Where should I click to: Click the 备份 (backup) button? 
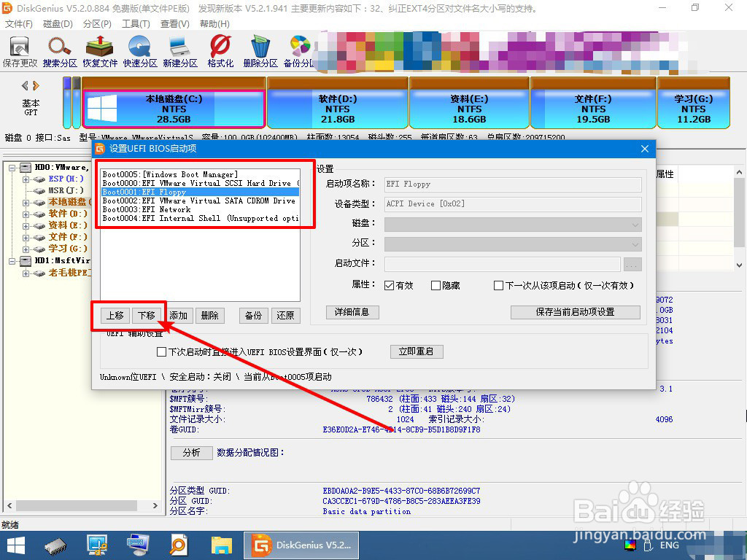253,315
